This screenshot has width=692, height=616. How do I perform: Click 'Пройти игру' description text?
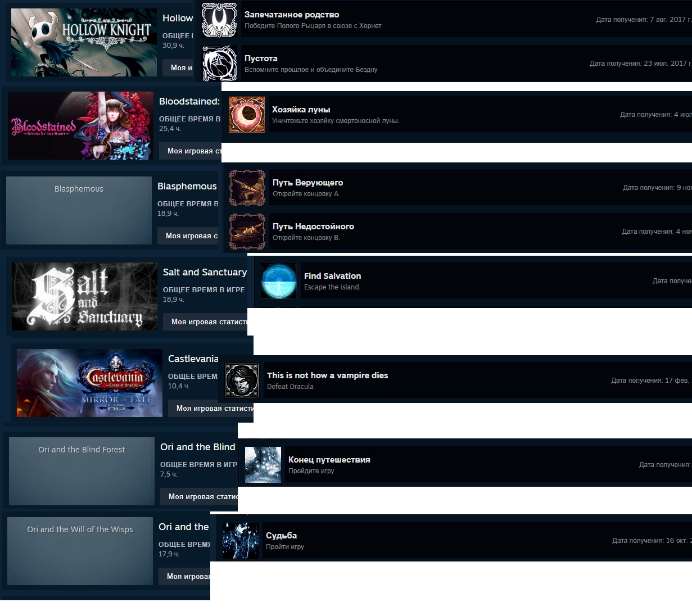click(285, 547)
